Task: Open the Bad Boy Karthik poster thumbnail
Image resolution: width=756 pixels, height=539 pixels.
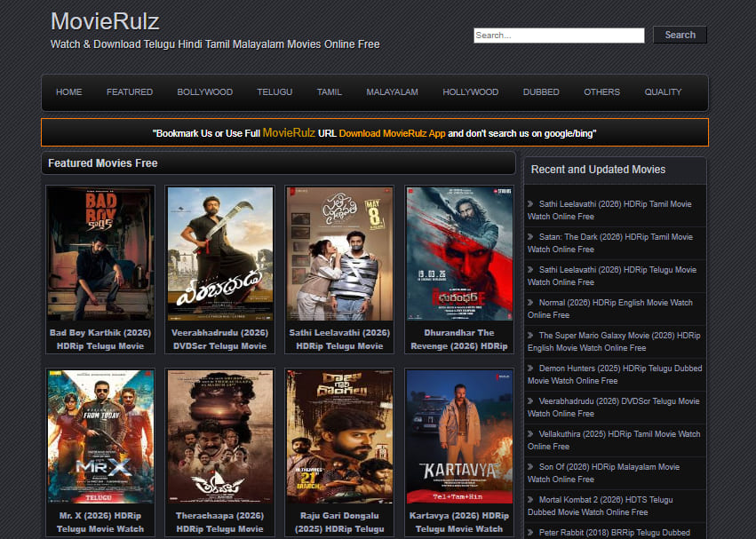Action: [x=100, y=254]
